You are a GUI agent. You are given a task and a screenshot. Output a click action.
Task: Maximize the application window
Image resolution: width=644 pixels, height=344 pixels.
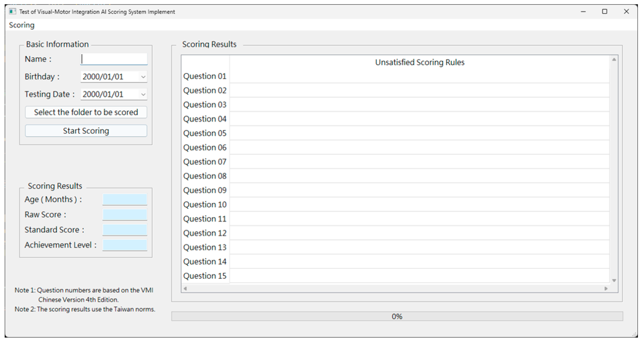pyautogui.click(x=605, y=12)
